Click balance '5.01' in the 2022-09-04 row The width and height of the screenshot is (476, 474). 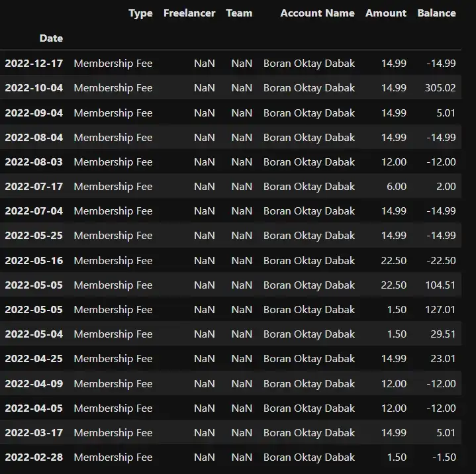(446, 113)
